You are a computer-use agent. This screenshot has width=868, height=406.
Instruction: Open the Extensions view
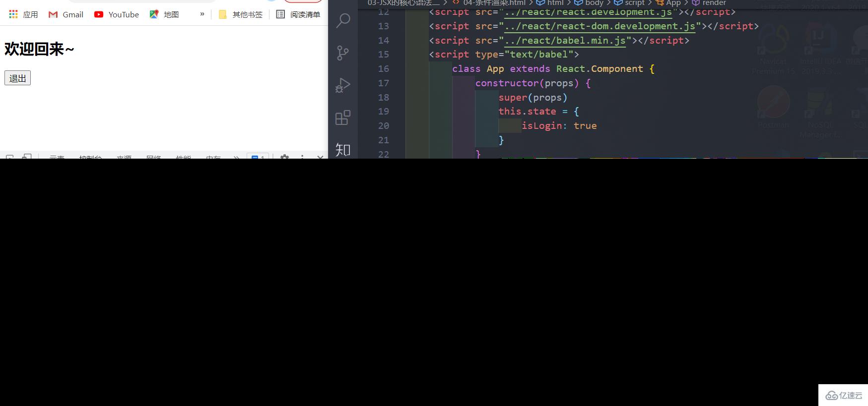[x=343, y=117]
